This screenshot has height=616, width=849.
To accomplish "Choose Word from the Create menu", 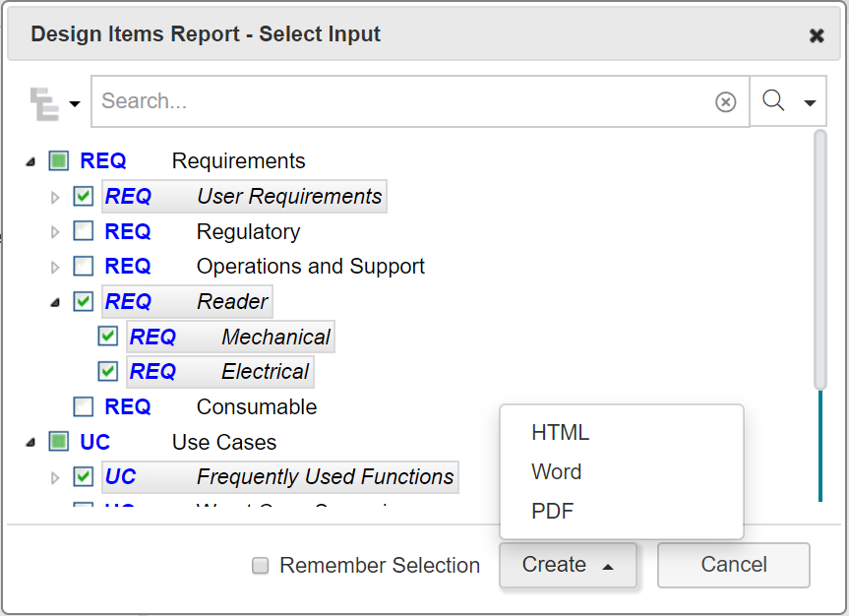I will [557, 472].
